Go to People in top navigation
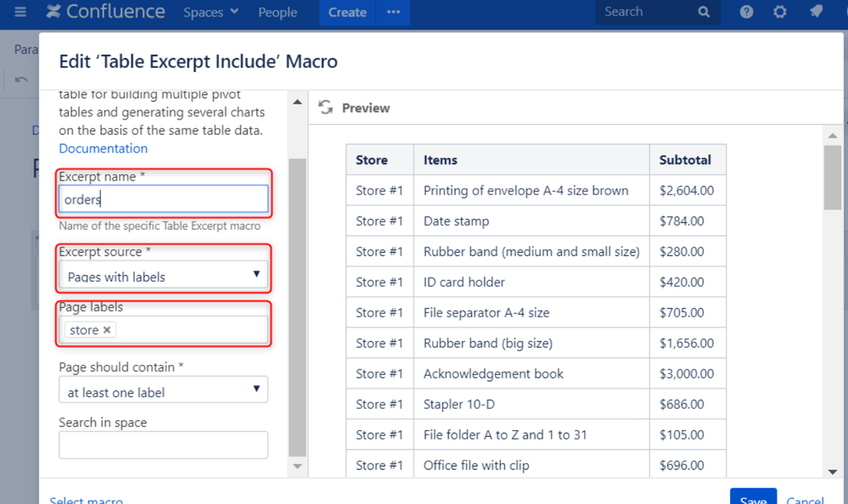848x504 pixels. point(278,12)
